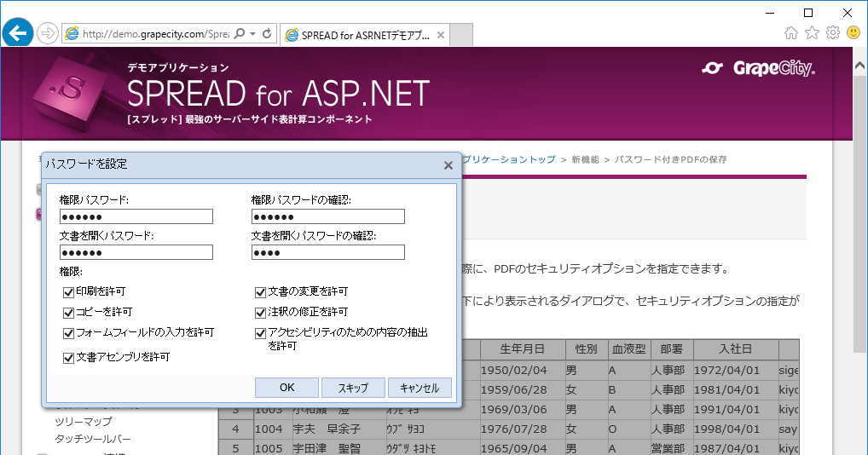Click the cell 宇夫 早余子
The image size is (868, 455).
(339, 429)
